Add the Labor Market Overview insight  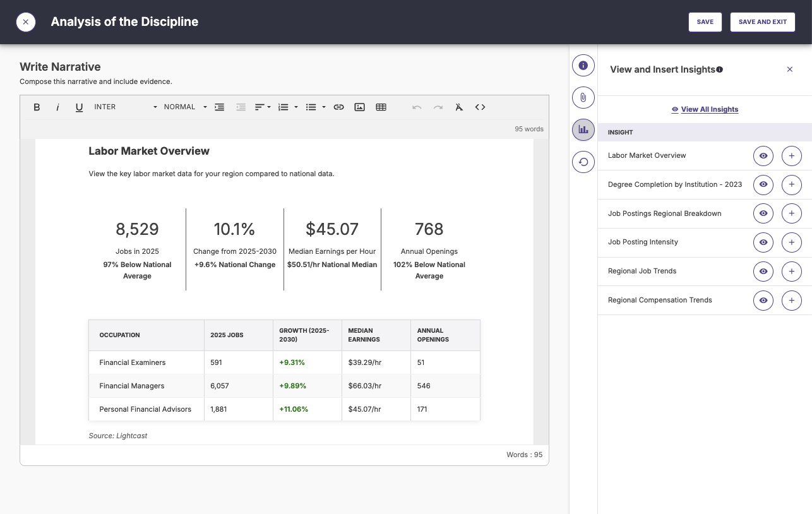point(792,155)
